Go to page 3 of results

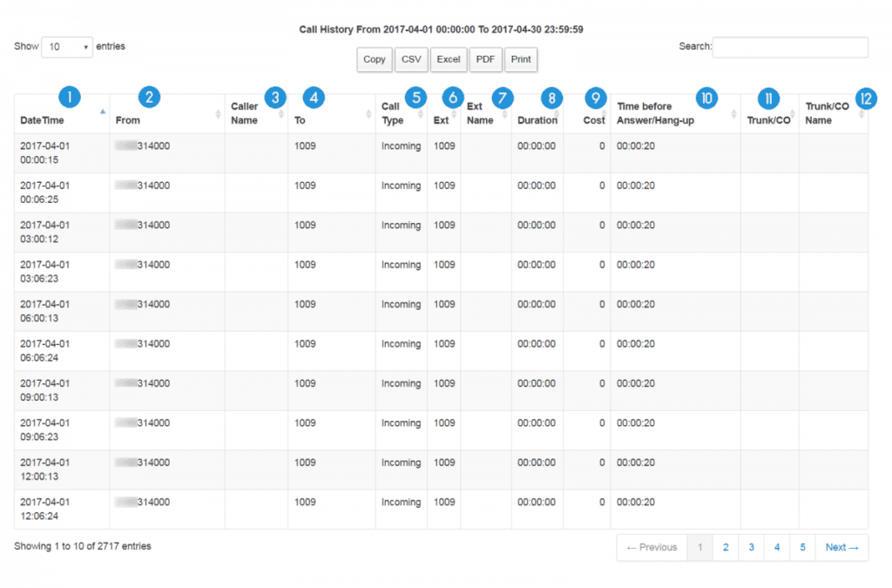(x=751, y=546)
